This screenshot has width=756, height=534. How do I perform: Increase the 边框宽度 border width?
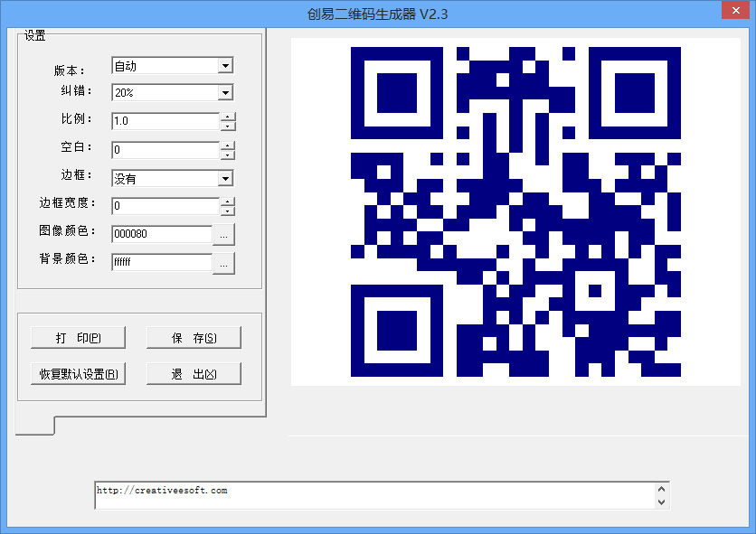click(x=228, y=201)
